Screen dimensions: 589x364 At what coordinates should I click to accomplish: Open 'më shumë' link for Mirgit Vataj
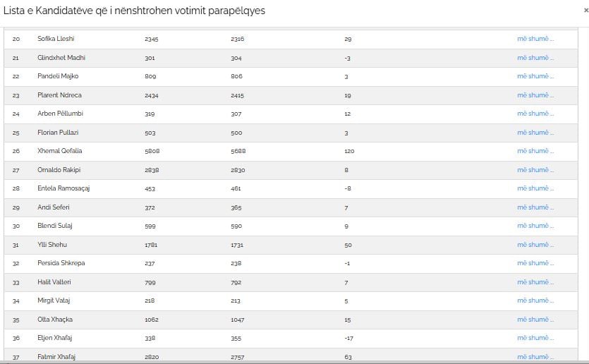[x=535, y=301]
